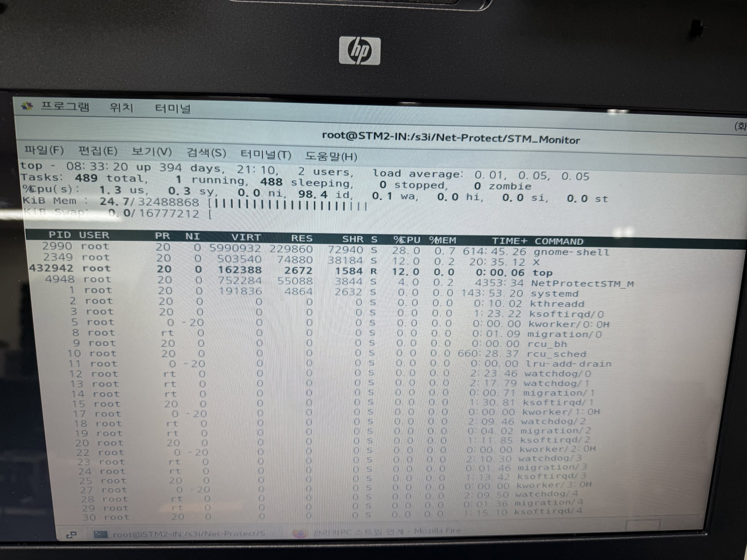Click the terminal window title bar
Viewport: 747px width, 560px height.
click(451, 138)
